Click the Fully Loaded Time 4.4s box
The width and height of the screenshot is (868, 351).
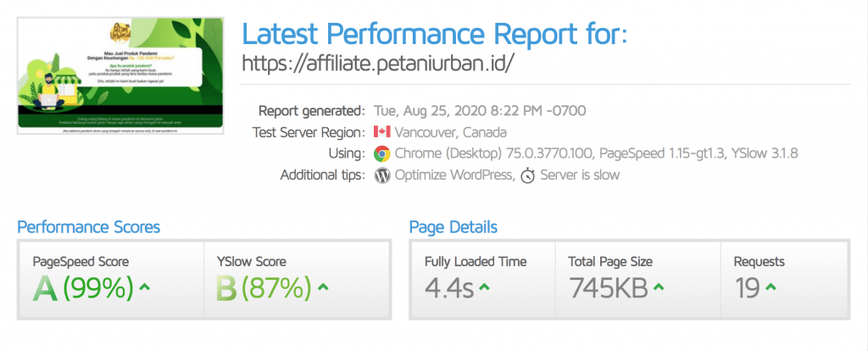pos(482,280)
